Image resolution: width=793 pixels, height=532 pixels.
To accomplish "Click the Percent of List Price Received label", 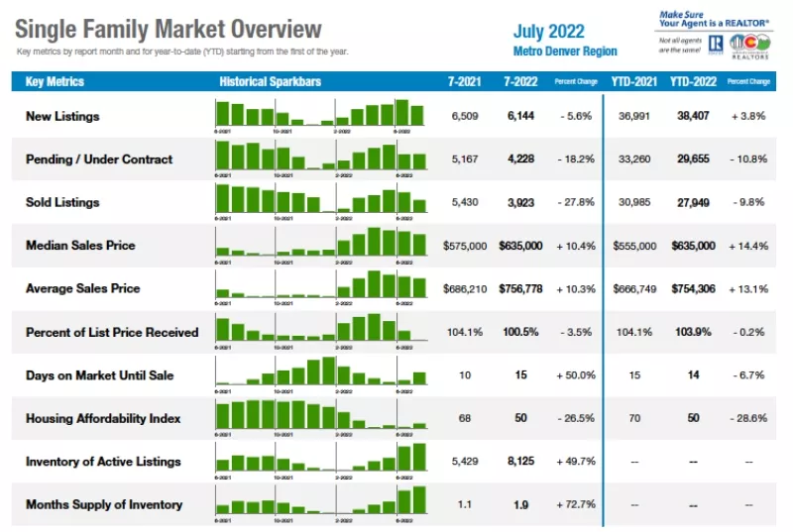I will click(x=112, y=332).
